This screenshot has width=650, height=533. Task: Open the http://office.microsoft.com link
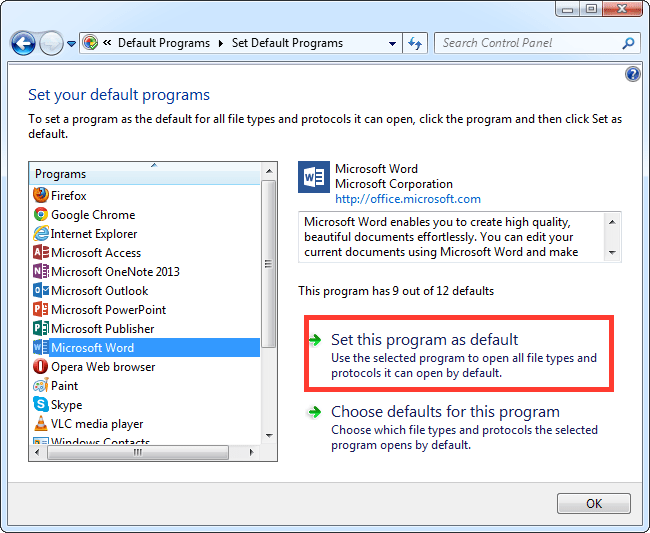408,199
